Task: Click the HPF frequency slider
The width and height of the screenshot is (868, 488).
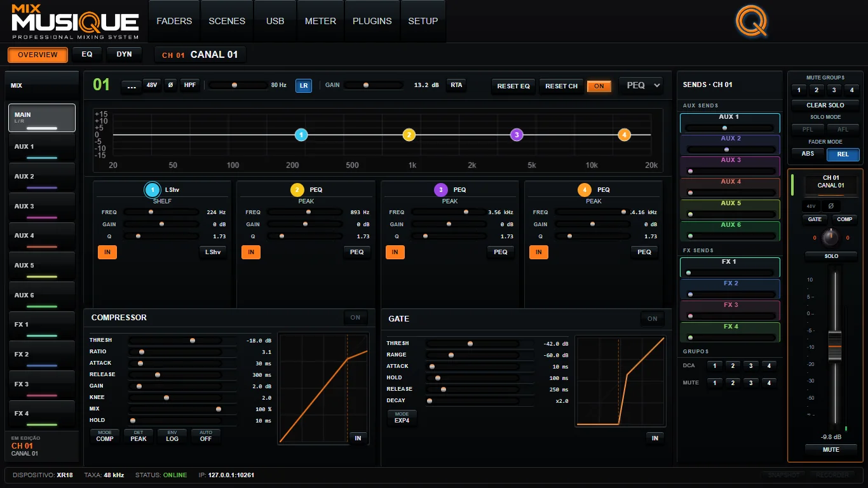Action: pyautogui.click(x=237, y=85)
